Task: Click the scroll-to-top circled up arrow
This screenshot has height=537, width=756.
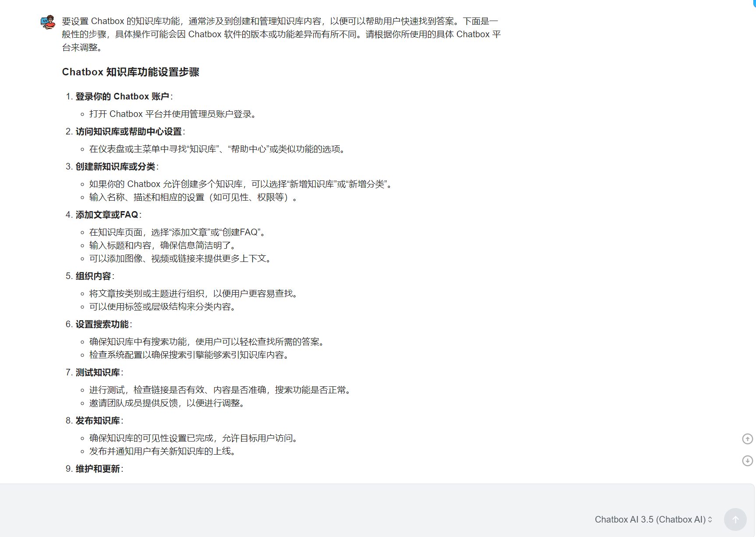Action: click(747, 439)
